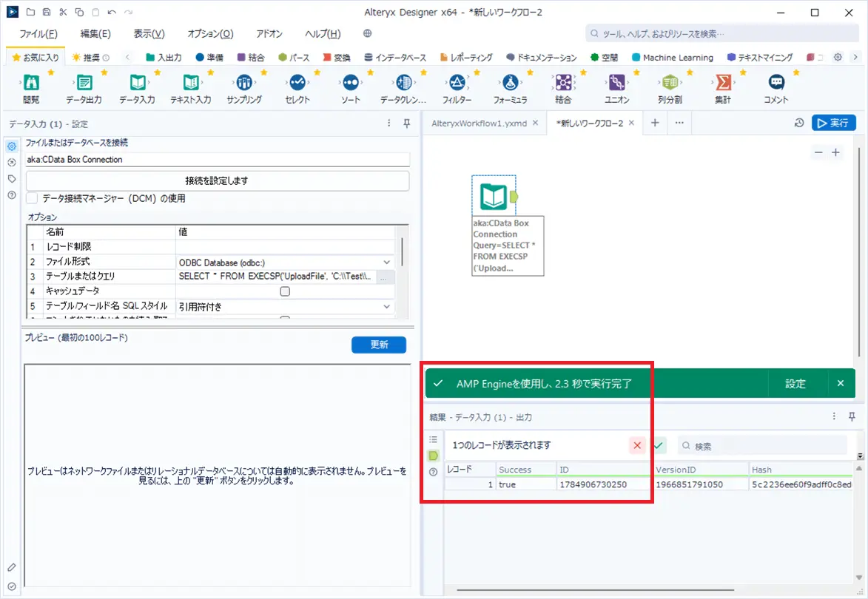
Task: Expand the SQLスタイル 引用符付き dropdown
Action: tap(386, 306)
